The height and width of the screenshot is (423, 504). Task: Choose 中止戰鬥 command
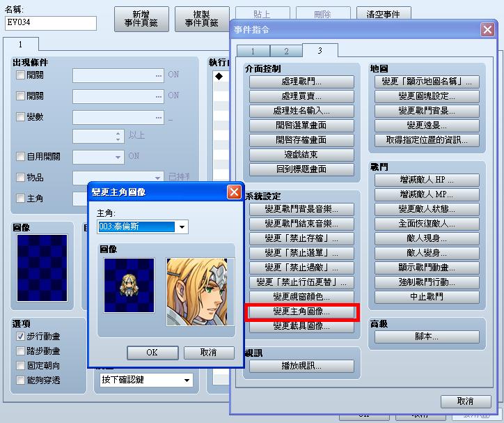point(427,297)
